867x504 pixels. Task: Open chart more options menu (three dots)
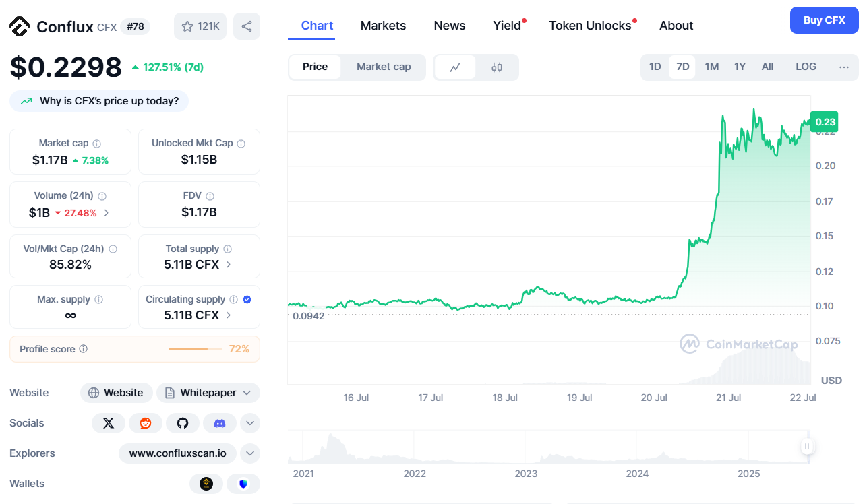coord(844,67)
